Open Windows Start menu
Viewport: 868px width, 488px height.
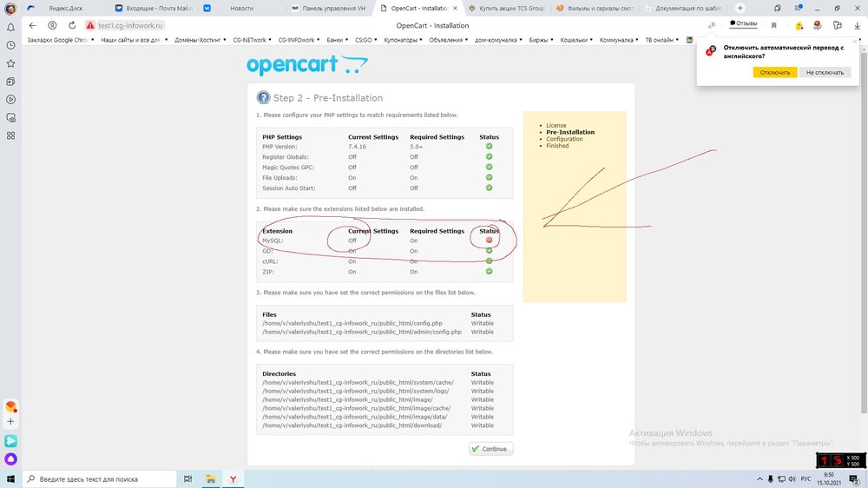pyautogui.click(x=10, y=478)
